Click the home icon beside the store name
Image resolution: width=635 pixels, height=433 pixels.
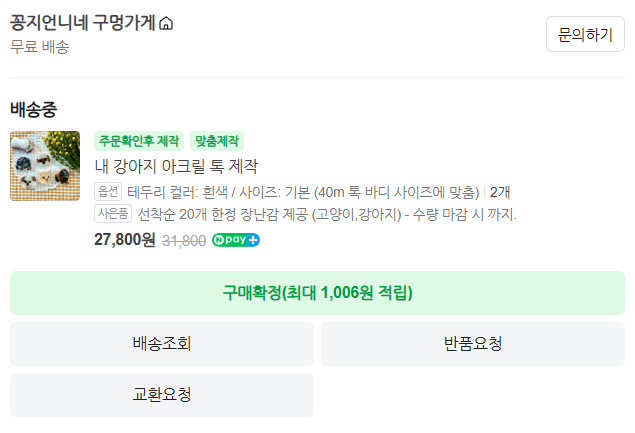pos(166,23)
